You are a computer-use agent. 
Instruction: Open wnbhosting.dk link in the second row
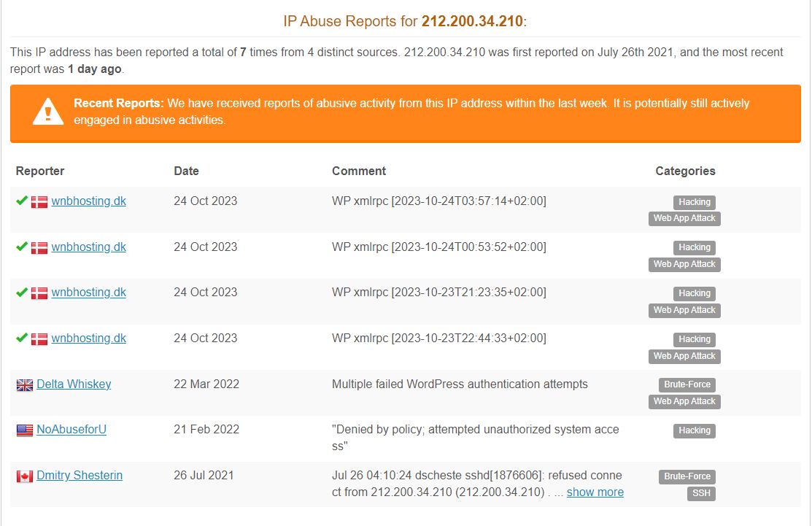click(x=88, y=247)
